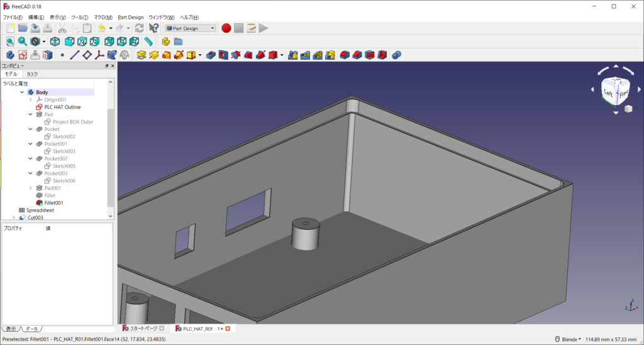644x345 pixels.
Task: Click the Measure distance ruler icon
Action: point(148,41)
